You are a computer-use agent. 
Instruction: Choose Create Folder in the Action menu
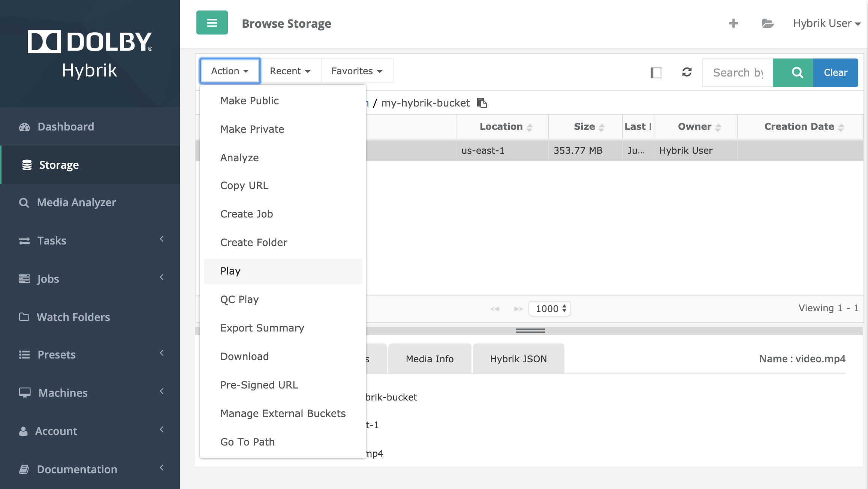[x=283, y=242]
